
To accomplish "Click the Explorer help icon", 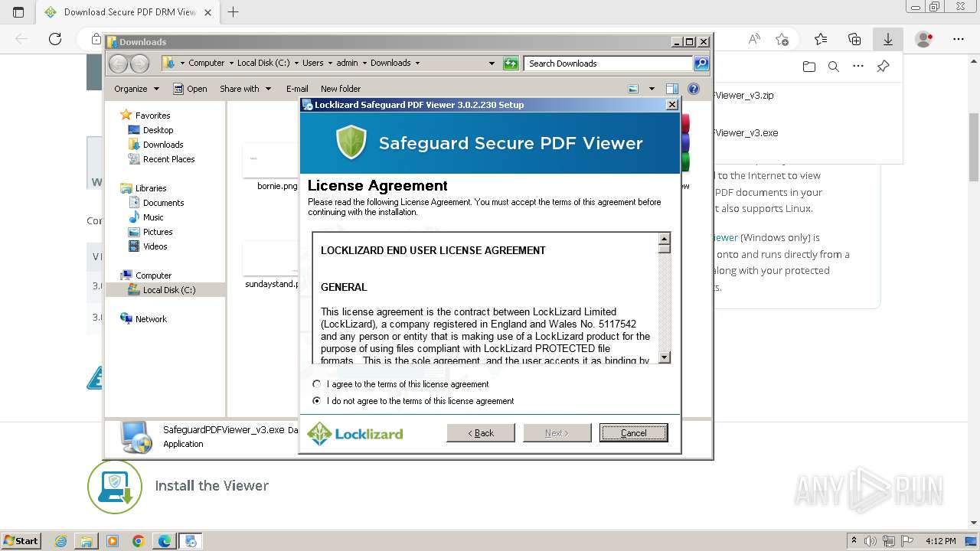I will point(694,89).
